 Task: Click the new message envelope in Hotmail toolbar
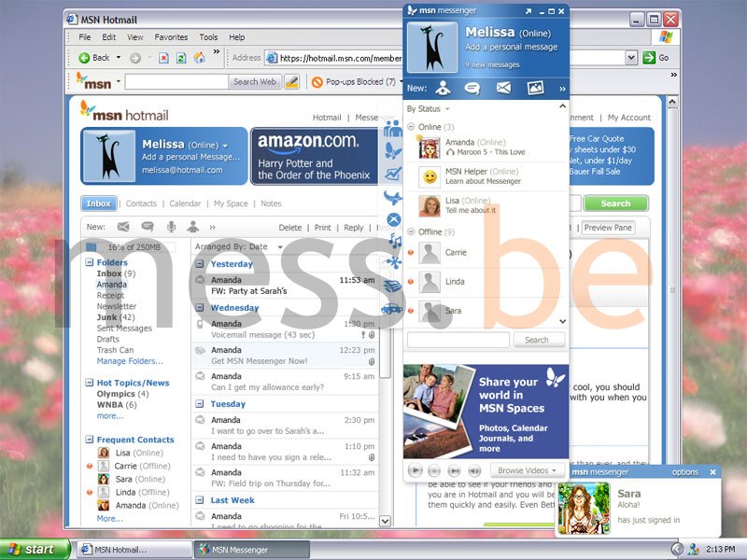[123, 227]
